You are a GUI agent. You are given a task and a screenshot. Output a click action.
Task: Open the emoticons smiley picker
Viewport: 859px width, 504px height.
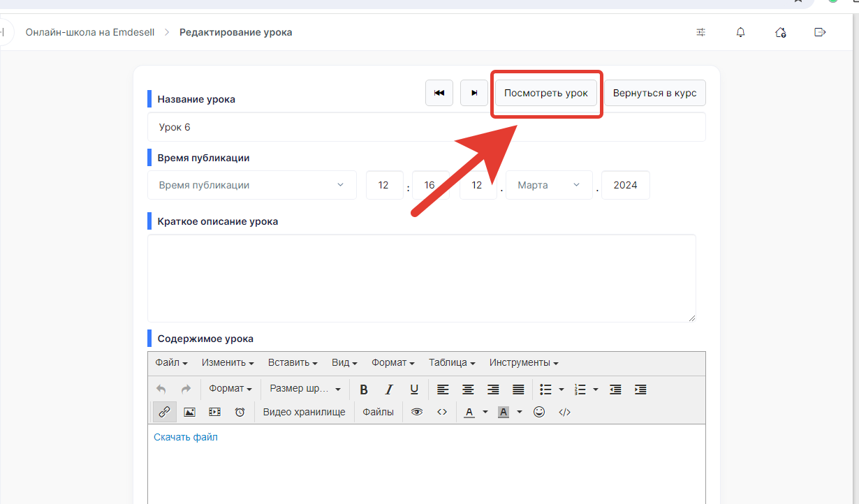[539, 412]
